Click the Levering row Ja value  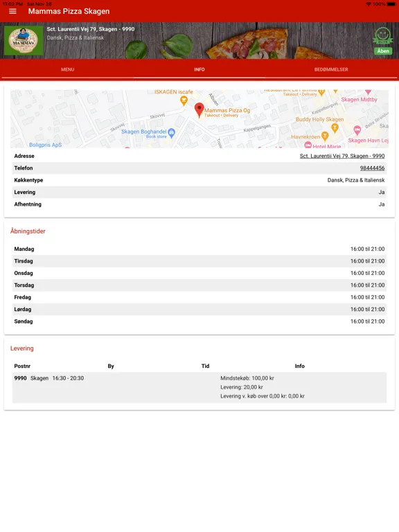pyautogui.click(x=382, y=193)
